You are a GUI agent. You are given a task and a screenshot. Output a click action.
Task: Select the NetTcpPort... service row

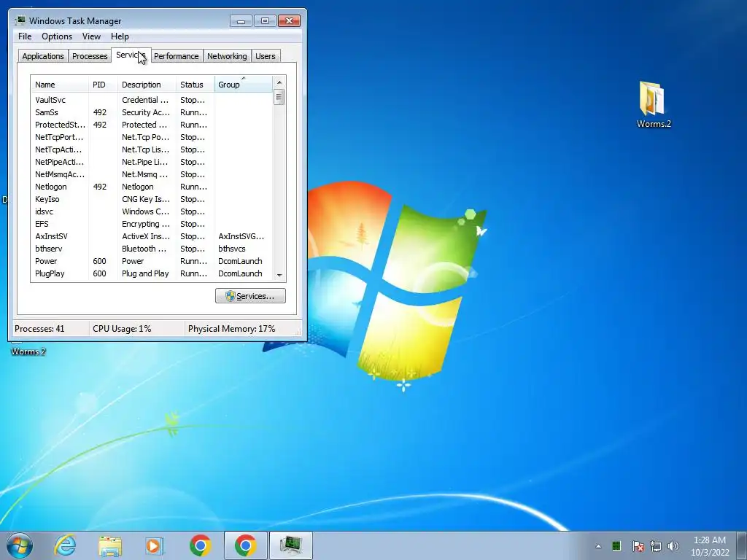152,137
